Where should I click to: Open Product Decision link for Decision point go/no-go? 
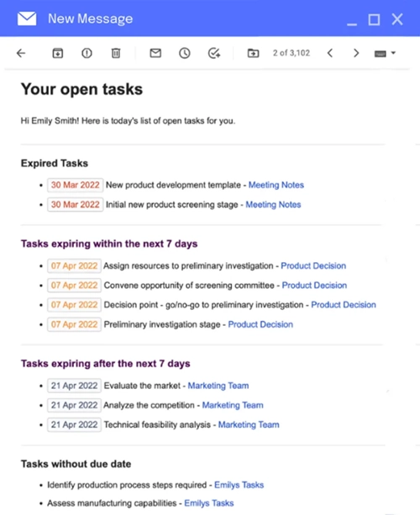[x=344, y=305]
